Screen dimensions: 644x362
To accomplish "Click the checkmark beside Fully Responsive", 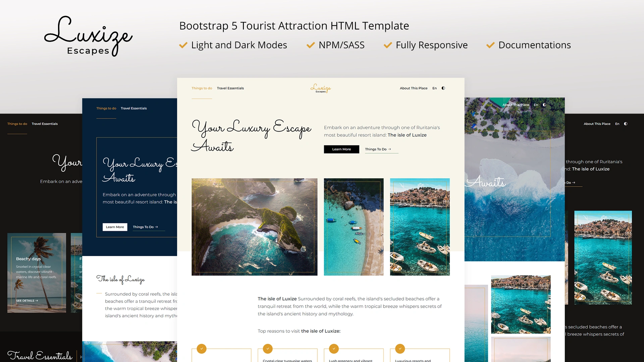I will tap(388, 45).
